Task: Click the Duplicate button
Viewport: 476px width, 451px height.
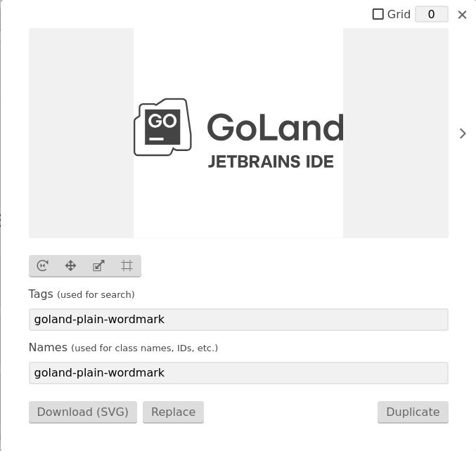Action: tap(413, 412)
